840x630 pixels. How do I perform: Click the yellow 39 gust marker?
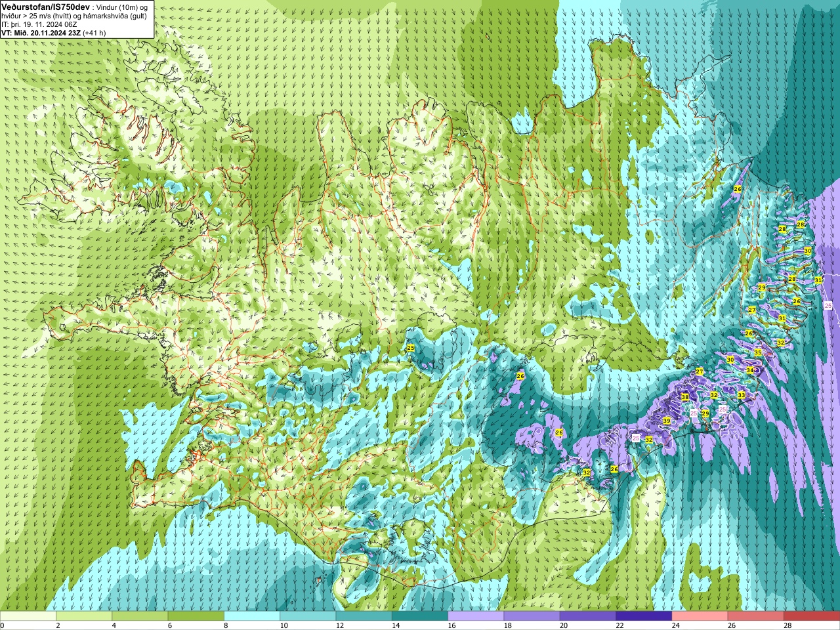(667, 421)
